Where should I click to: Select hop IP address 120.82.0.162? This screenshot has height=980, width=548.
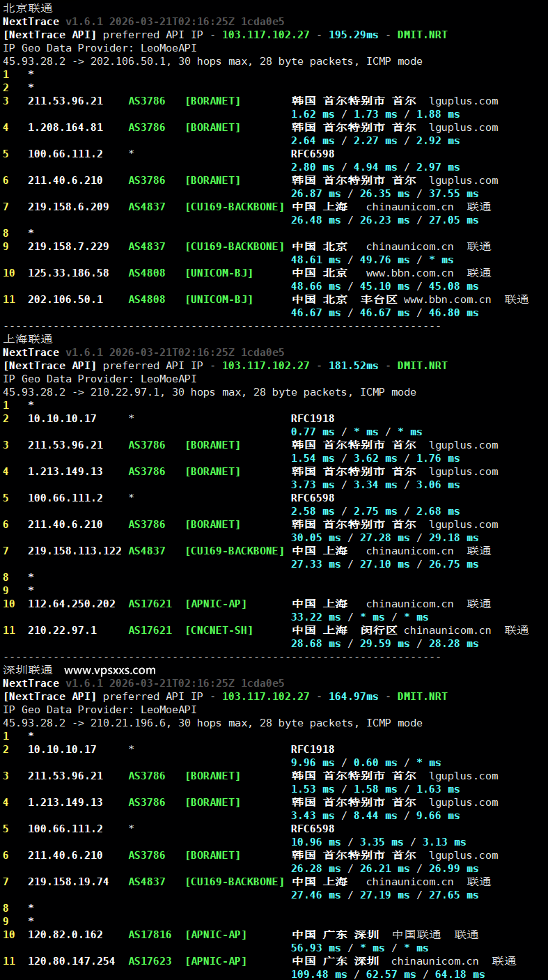(65, 935)
